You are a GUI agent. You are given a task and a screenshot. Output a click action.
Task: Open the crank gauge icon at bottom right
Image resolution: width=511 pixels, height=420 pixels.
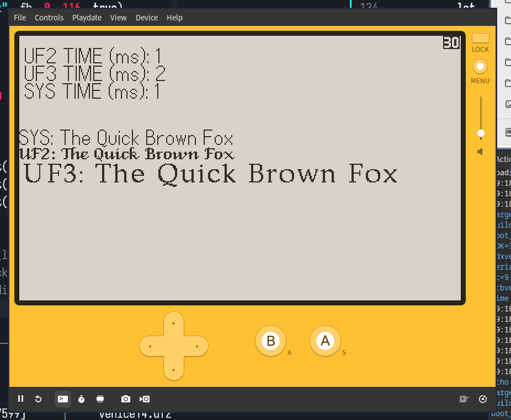(483, 399)
